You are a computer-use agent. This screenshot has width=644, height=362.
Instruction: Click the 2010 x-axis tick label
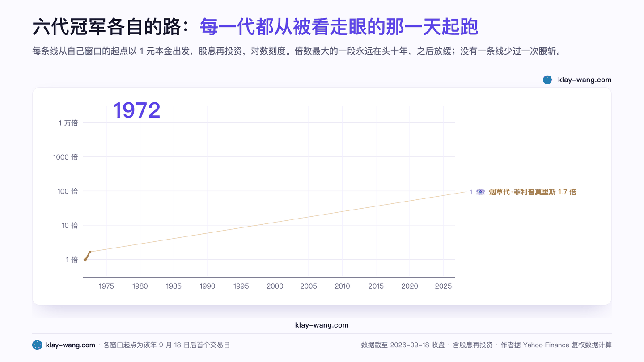[x=342, y=286]
